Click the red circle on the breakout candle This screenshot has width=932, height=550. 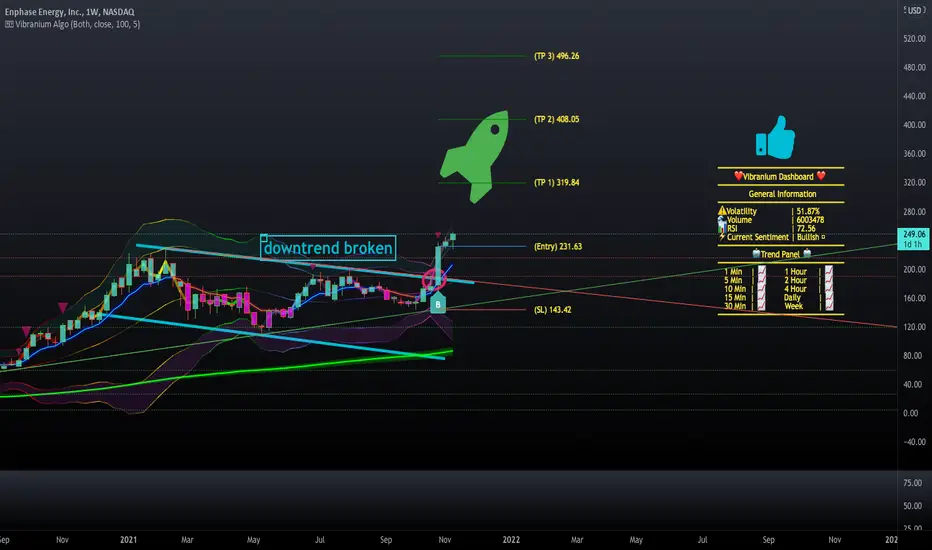pyautogui.click(x=434, y=279)
